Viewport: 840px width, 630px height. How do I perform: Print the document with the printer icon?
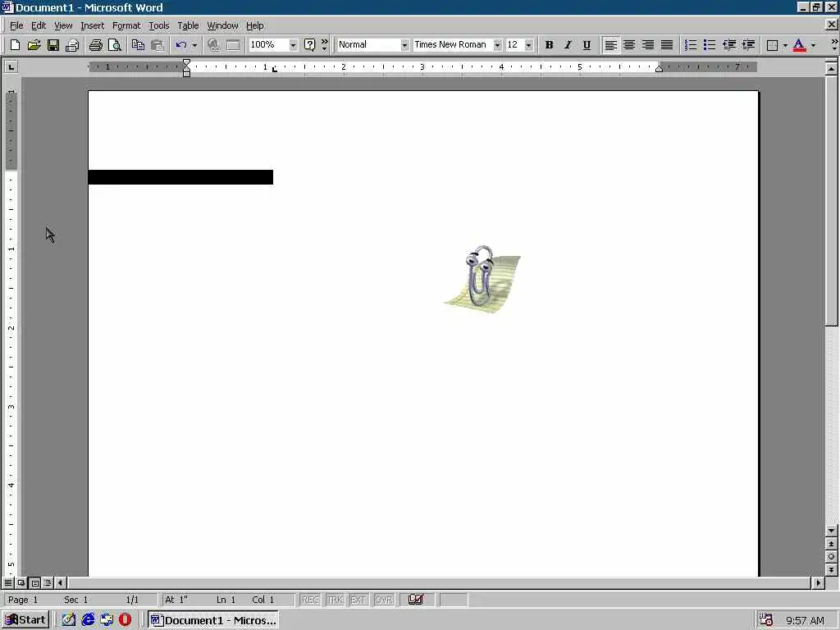coord(95,45)
